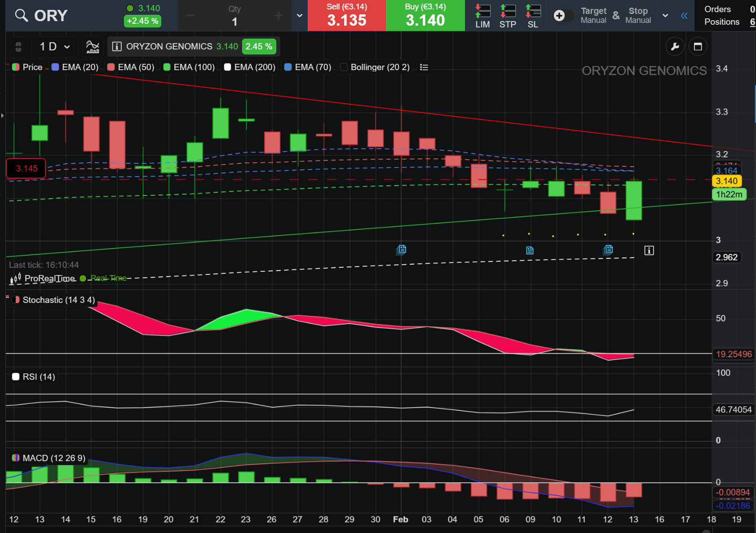Open ORYZON GENOMICS instrument info icon
Image resolution: width=756 pixels, height=533 pixels.
117,46
